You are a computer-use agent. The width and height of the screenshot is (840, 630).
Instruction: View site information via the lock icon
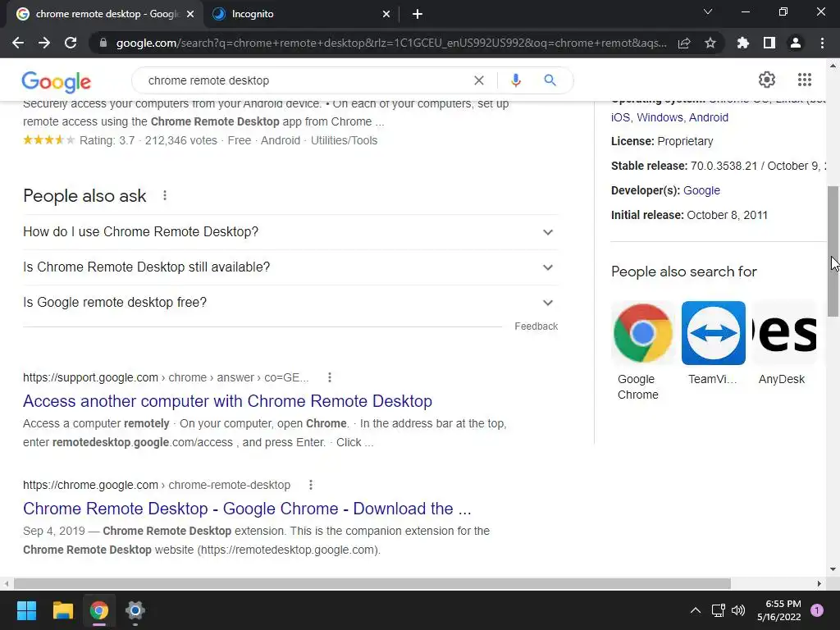(x=103, y=43)
